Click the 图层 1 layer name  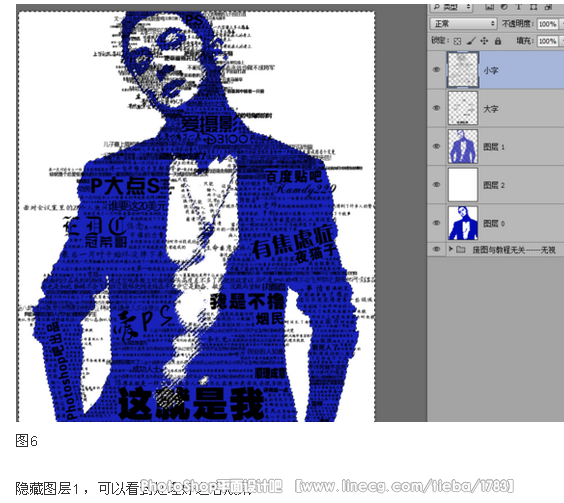[x=494, y=147]
